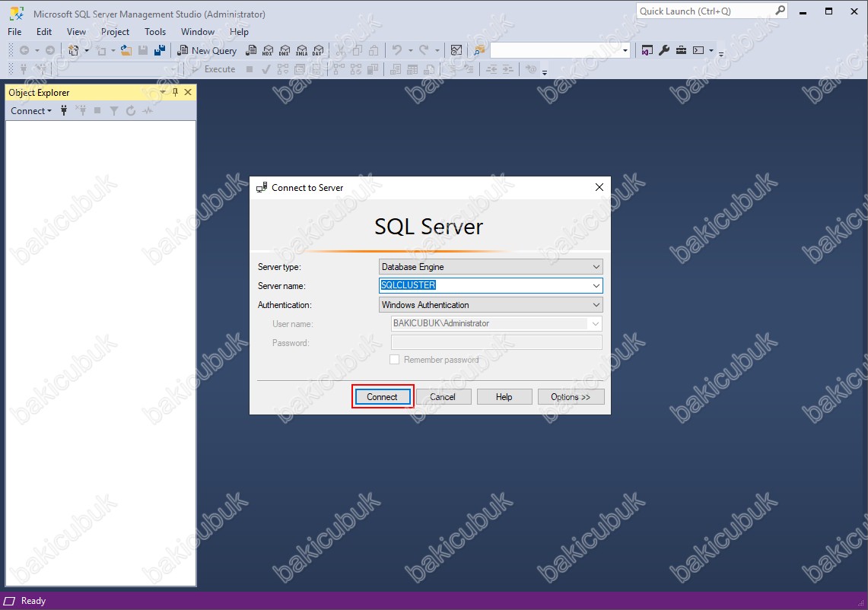Click the Save All icon

point(160,50)
